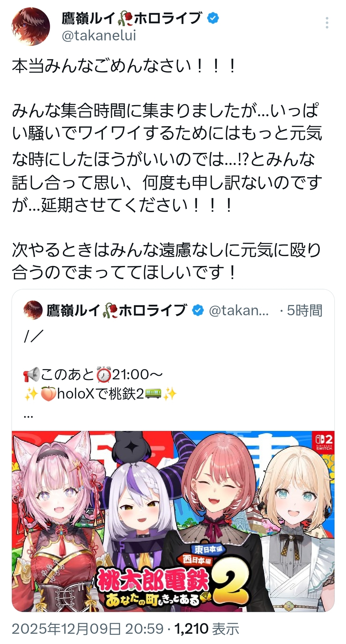Viewport: 346px width, 644px height.
Task: Tap the verified badge in quoted tweet
Action: (x=198, y=310)
